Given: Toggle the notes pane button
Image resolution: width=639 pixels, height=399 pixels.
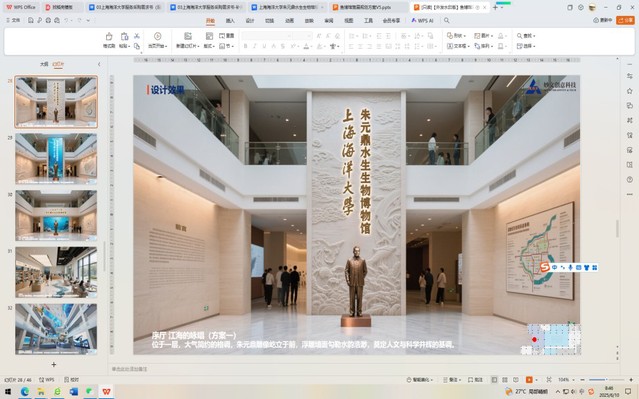Looking at the screenshot, I should [452, 379].
